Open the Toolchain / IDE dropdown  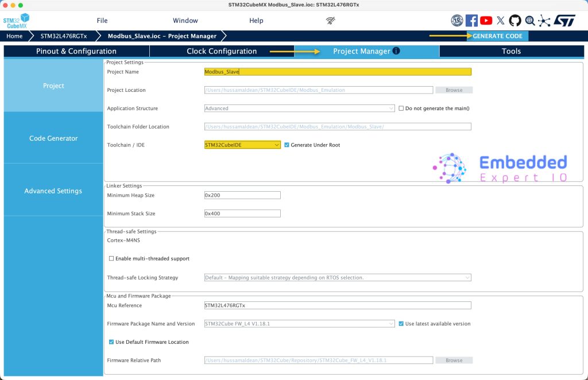pyautogui.click(x=242, y=145)
